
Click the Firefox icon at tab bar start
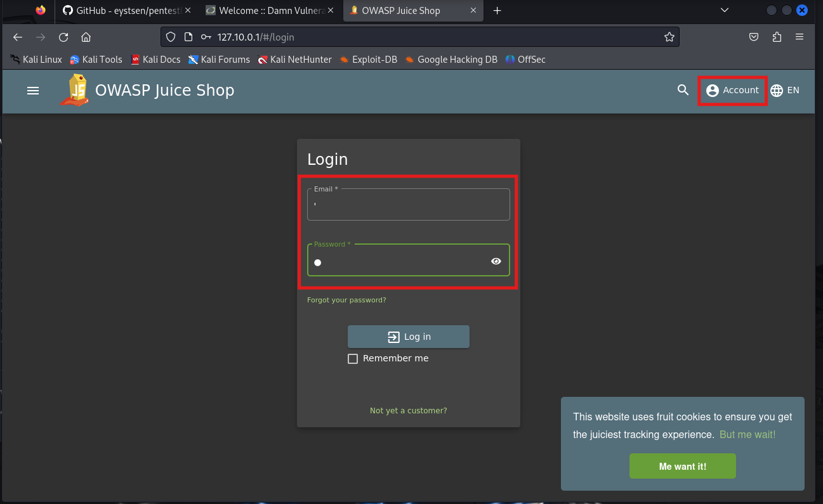point(41,10)
